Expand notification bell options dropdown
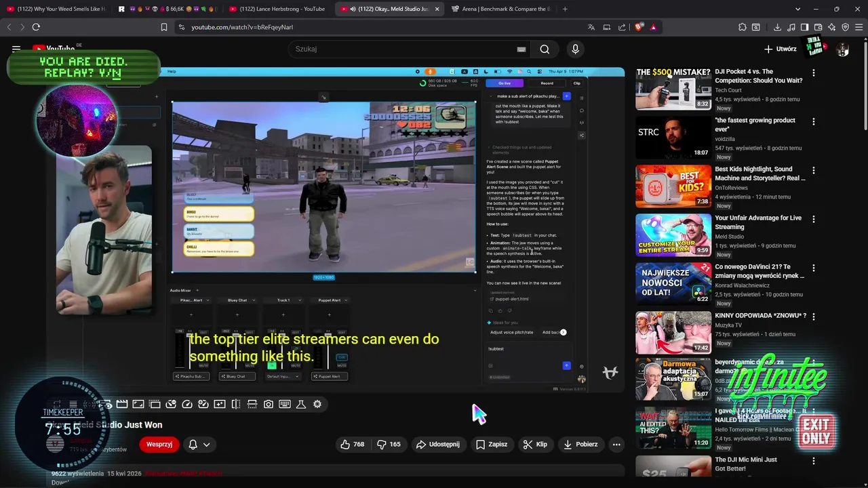Viewport: 868px width, 488px height. 206,445
